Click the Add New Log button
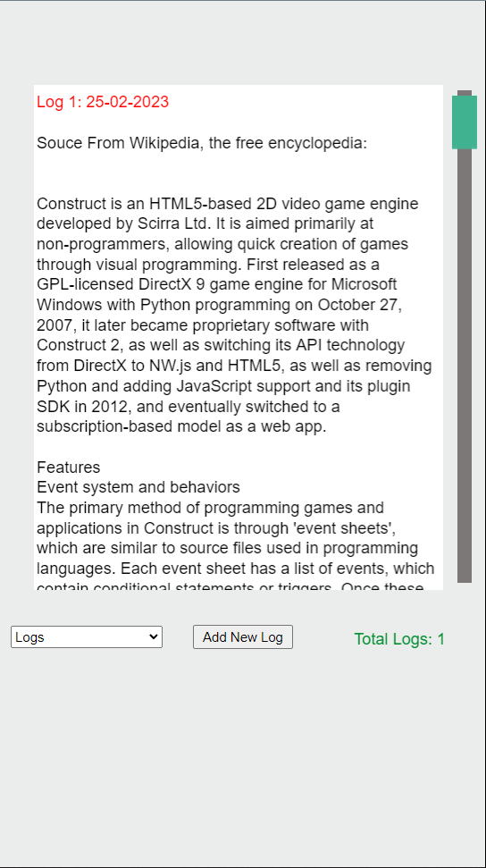This screenshot has height=868, width=486. (242, 636)
